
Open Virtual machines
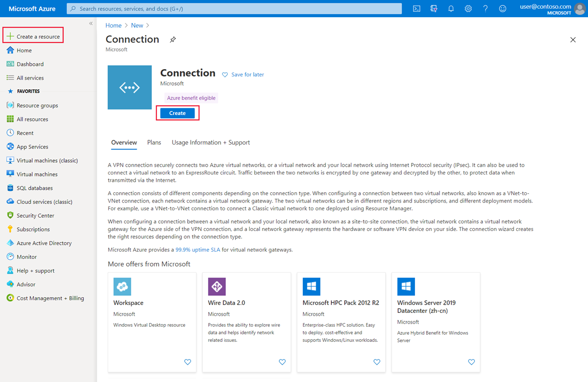click(x=32, y=174)
